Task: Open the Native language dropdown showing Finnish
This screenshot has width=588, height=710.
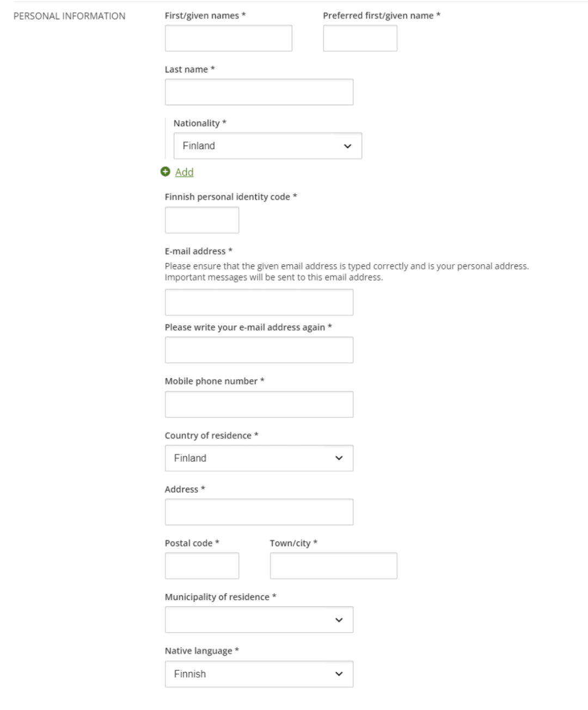Action: click(259, 674)
